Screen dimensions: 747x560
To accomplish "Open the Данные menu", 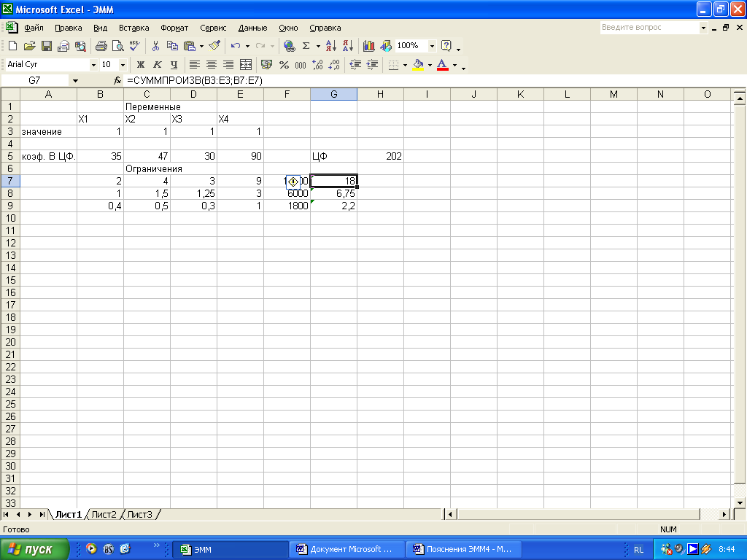I will pos(252,28).
